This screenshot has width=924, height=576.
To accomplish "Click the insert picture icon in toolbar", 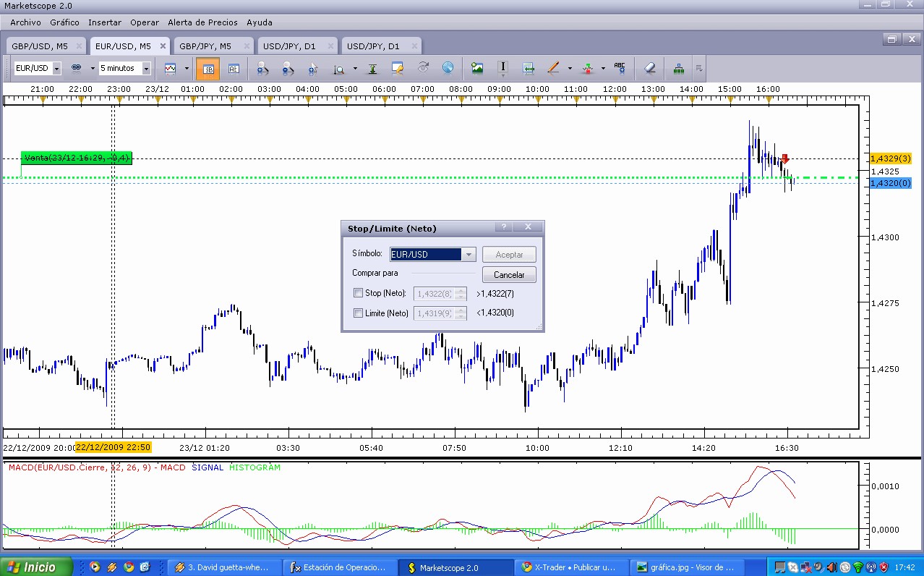I will click(477, 68).
